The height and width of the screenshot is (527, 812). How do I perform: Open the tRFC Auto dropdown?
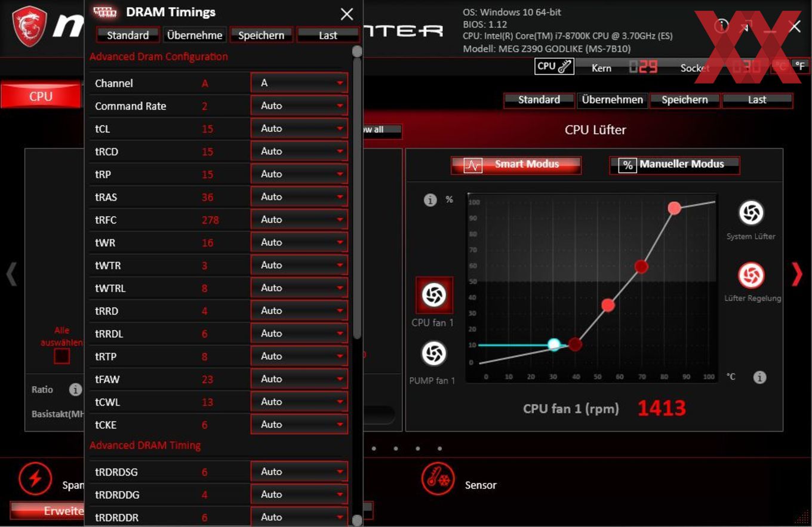pos(299,220)
